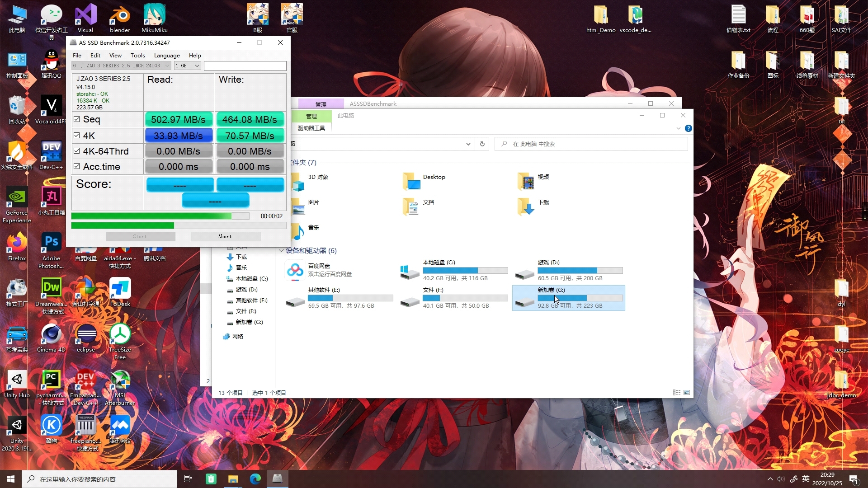Open the Firefox desktop icon
The width and height of the screenshot is (868, 488).
(x=17, y=247)
